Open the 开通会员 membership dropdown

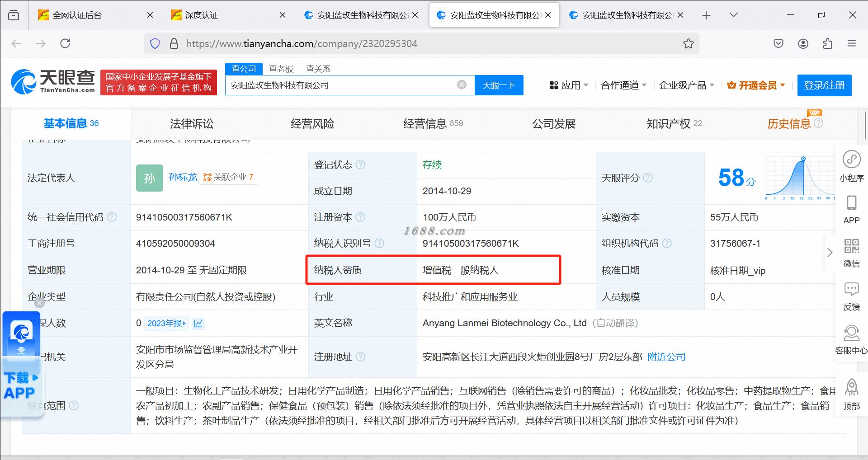click(x=756, y=85)
